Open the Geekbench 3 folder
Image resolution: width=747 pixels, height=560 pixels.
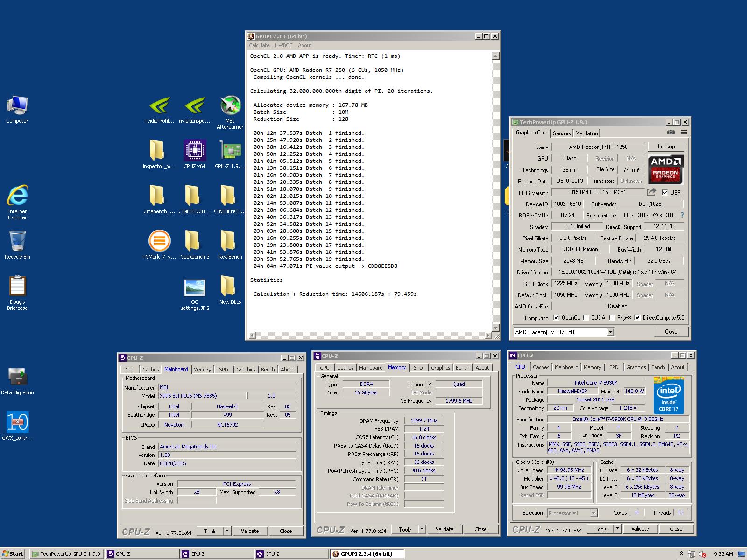click(195, 245)
